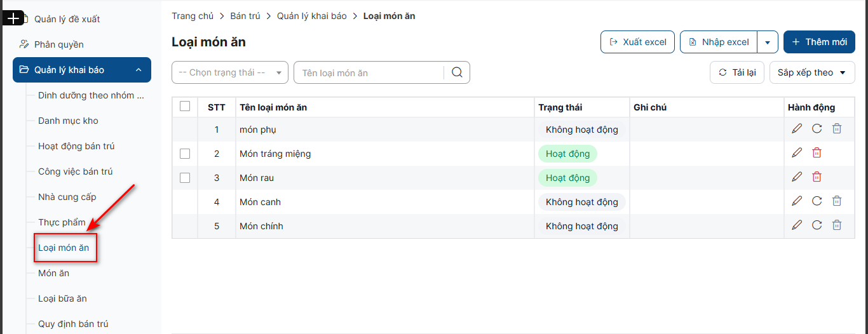
Task: Delete the Món tráng miệng row via red trash icon
Action: [817, 153]
